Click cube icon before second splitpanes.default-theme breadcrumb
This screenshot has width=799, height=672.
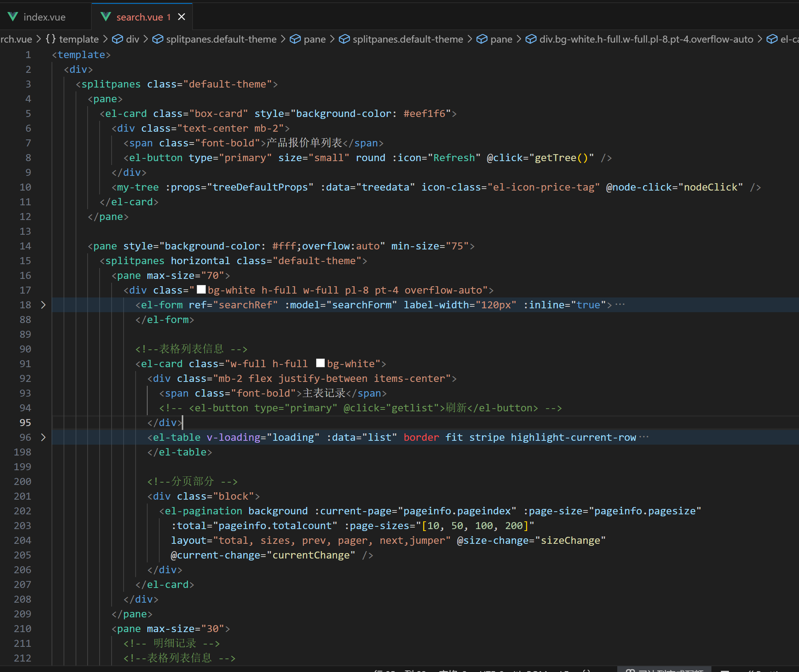tap(344, 39)
